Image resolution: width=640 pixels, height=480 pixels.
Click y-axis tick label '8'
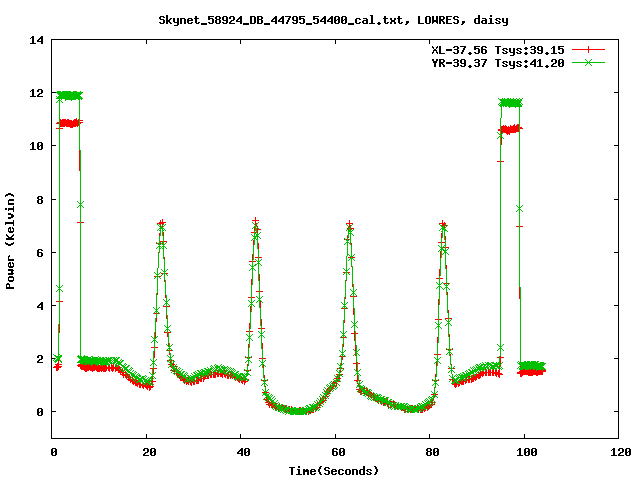tap(40, 200)
